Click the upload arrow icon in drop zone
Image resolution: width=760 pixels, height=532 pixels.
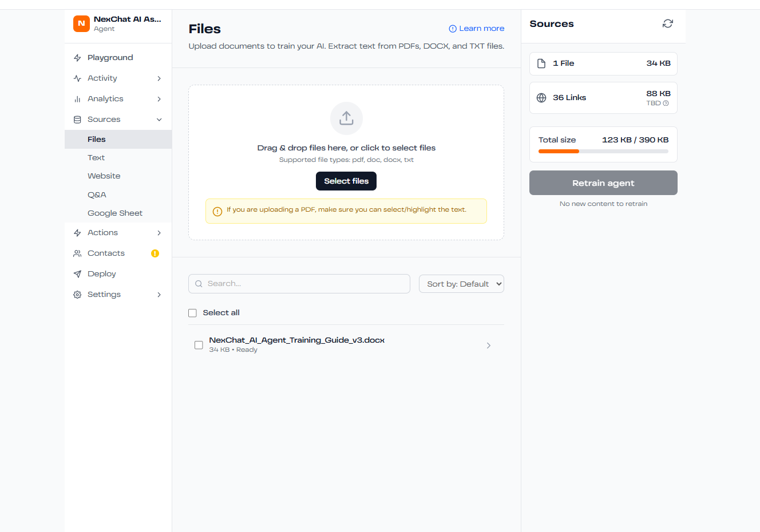[x=346, y=118]
